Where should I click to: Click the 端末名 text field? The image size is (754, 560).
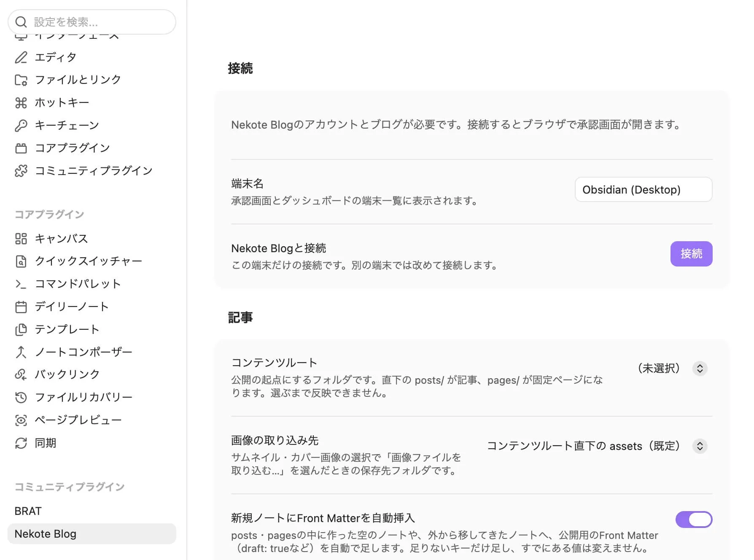tap(644, 190)
